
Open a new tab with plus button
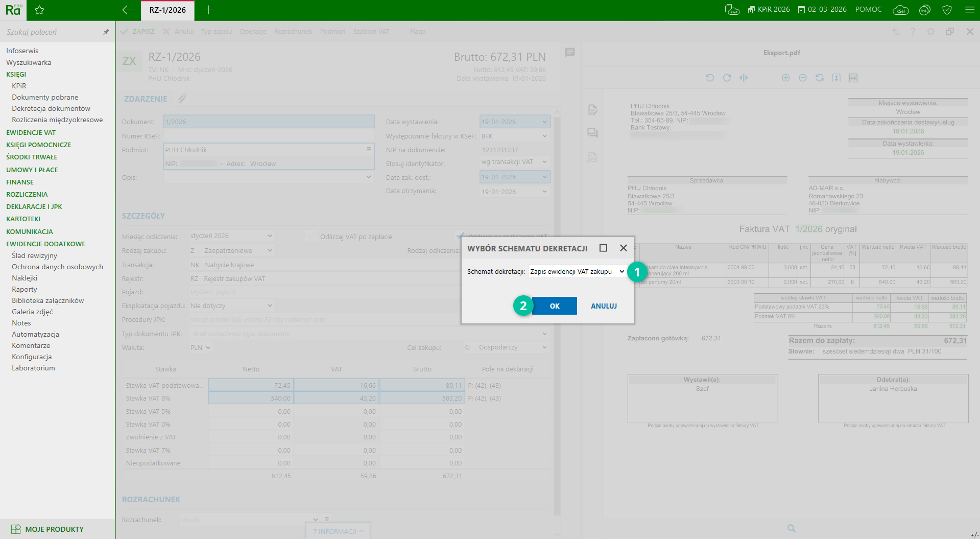(x=208, y=10)
